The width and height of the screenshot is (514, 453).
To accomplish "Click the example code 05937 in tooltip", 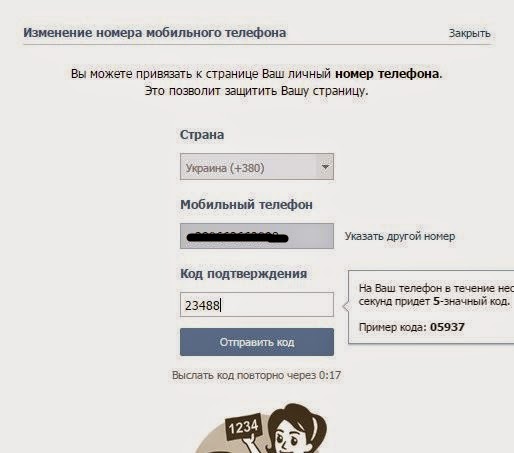I will (x=447, y=327).
